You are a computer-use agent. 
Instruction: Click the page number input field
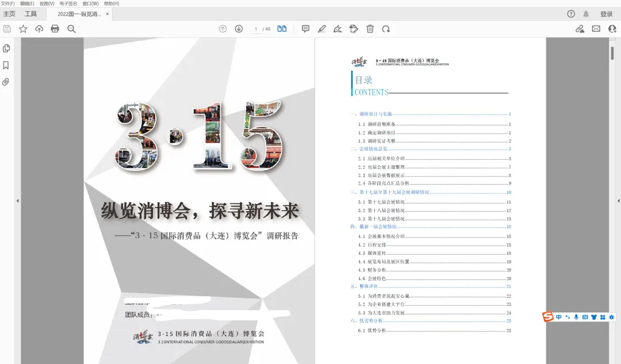[256, 29]
